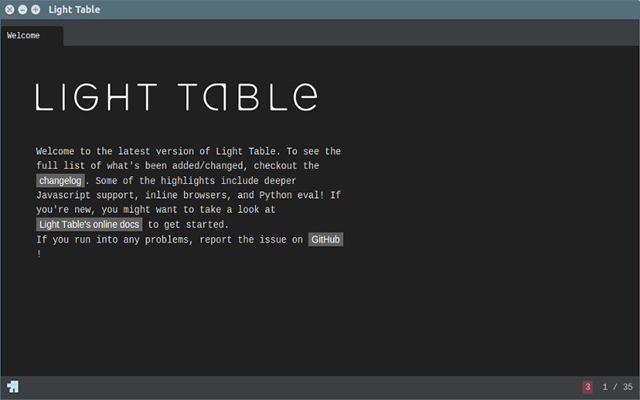Select the Welcome tab
Viewport: 640px width, 400px height.
tap(32, 36)
